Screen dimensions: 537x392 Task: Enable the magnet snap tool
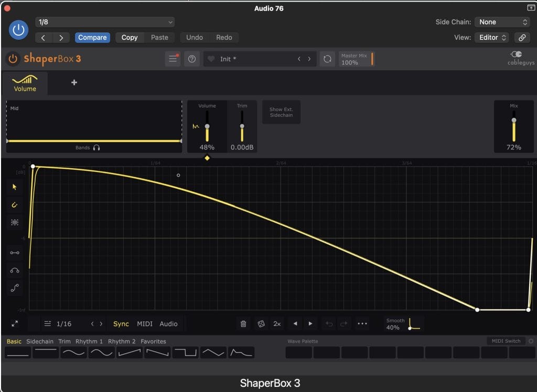click(x=14, y=205)
